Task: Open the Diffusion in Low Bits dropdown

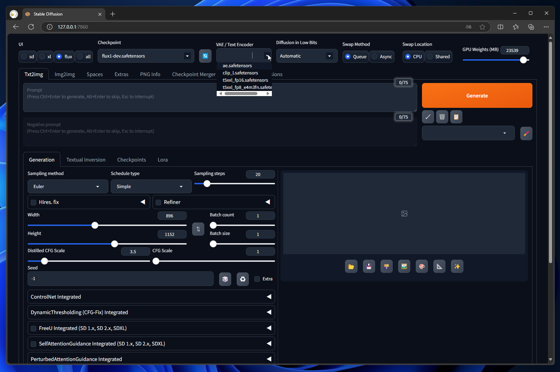Action: [x=306, y=56]
